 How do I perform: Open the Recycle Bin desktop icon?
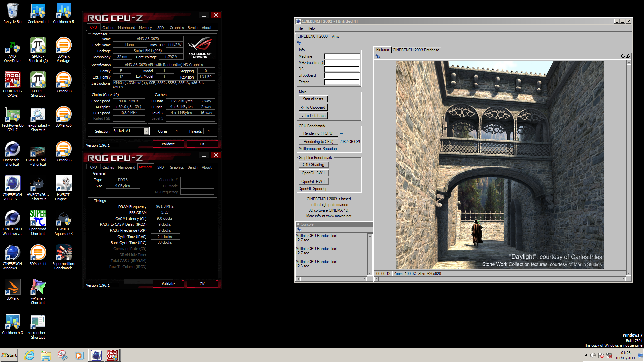pyautogui.click(x=12, y=13)
